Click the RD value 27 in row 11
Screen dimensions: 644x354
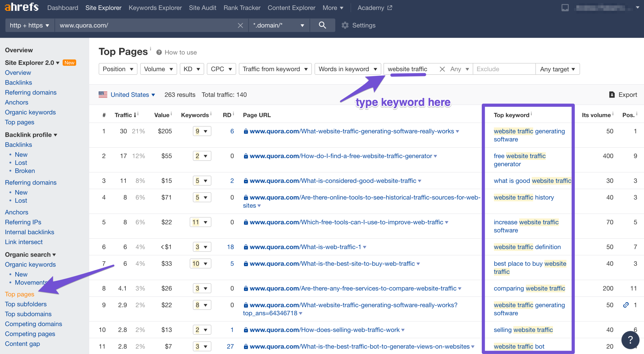[230, 346]
